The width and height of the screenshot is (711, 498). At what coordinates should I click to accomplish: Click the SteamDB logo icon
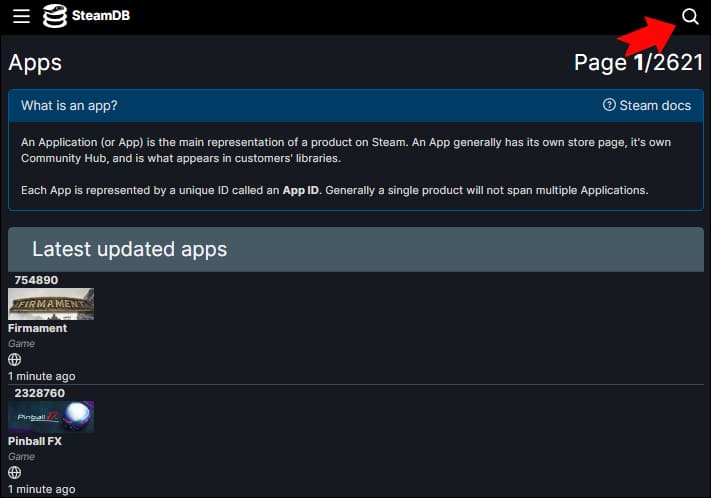55,16
